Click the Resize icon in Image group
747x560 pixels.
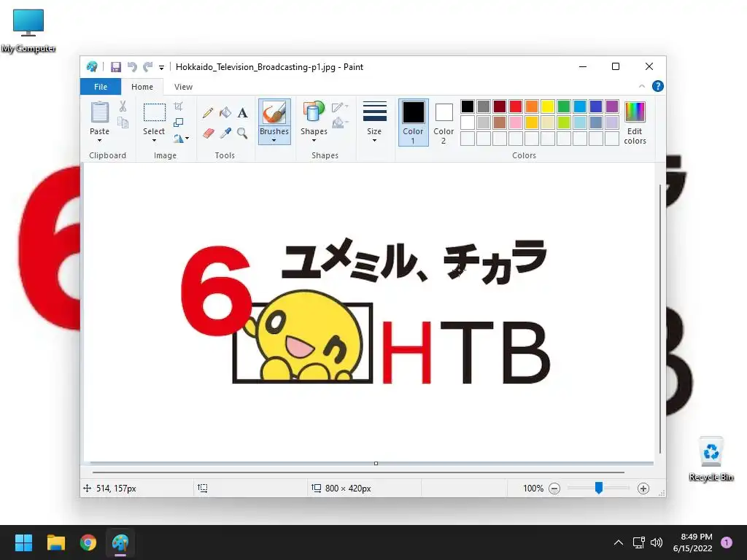[178, 122]
